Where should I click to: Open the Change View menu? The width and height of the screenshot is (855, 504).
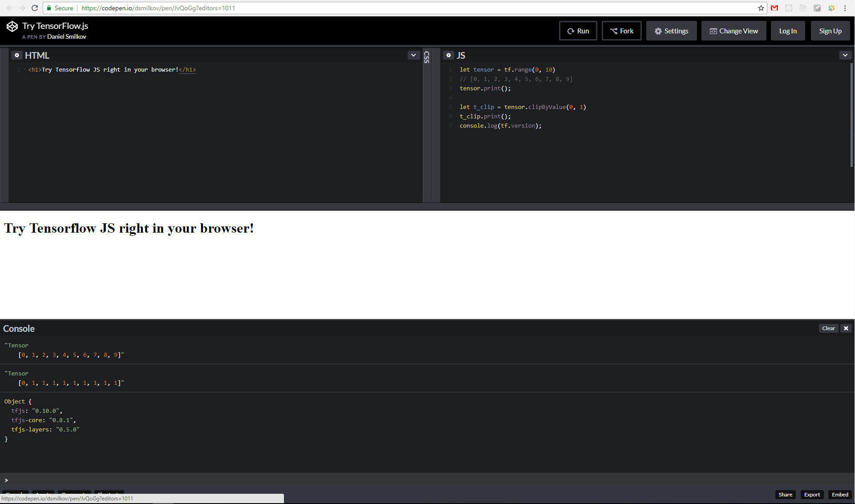(x=734, y=31)
